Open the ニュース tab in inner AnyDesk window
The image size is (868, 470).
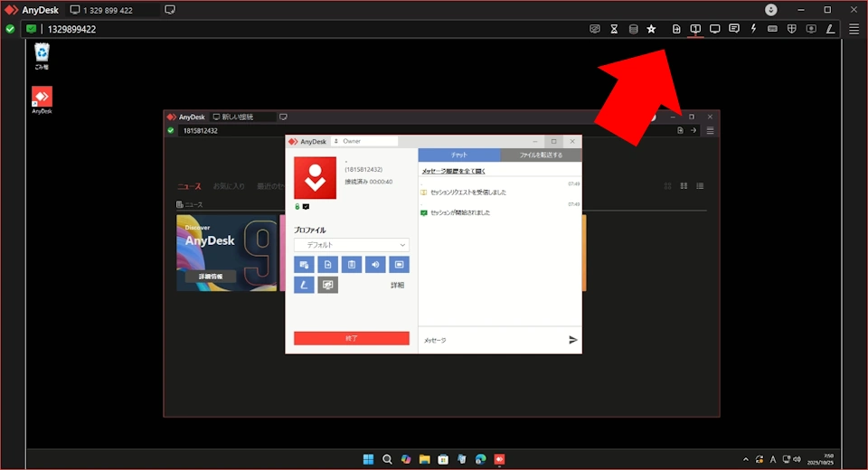pos(189,186)
